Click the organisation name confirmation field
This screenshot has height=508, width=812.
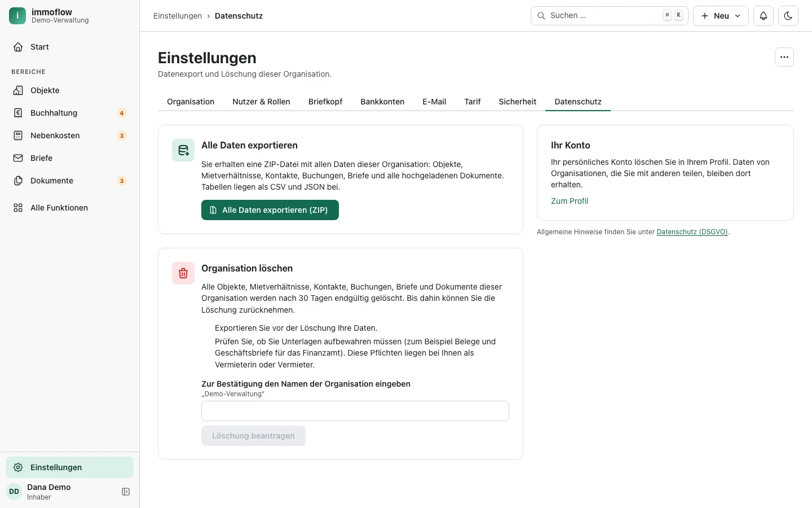[355, 411]
